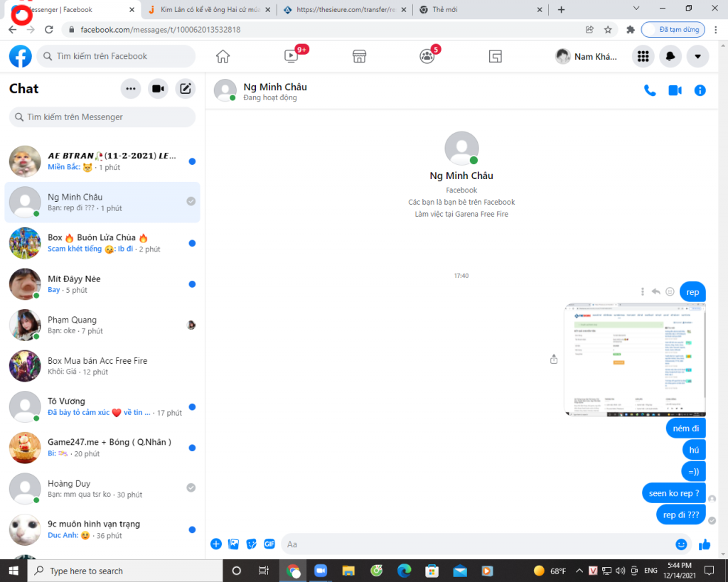
Task: Open the GIF picker in composer
Action: (269, 544)
